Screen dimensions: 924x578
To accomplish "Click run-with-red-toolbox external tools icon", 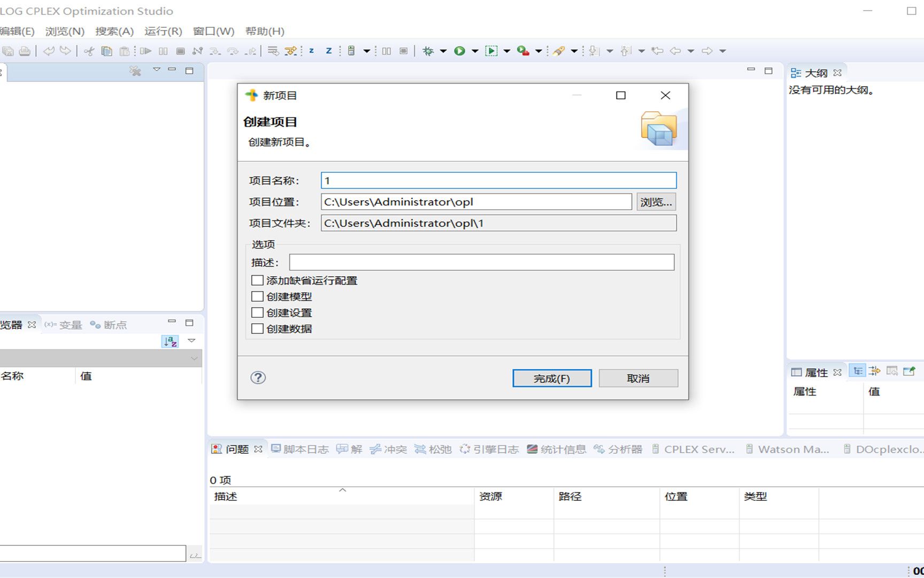I will click(x=523, y=51).
